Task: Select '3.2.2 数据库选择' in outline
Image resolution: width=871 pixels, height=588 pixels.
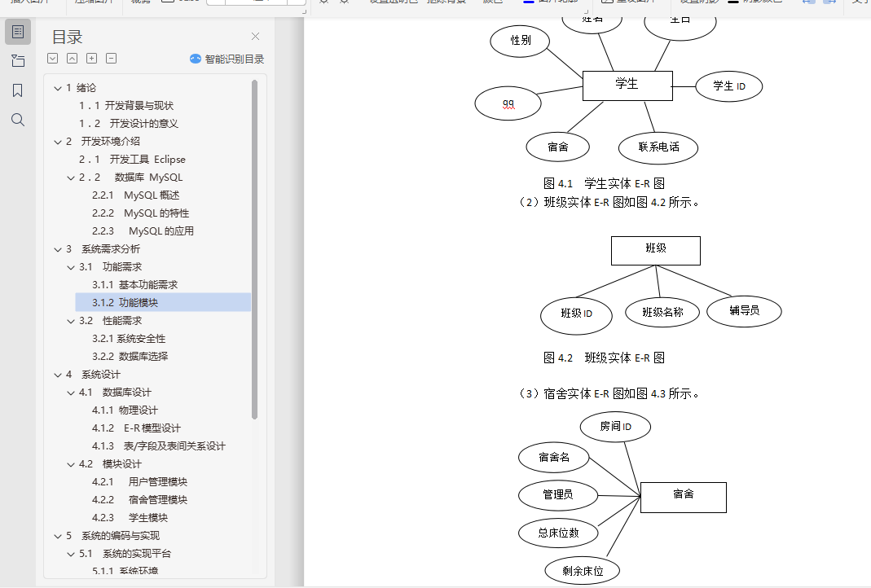Action: click(130, 357)
